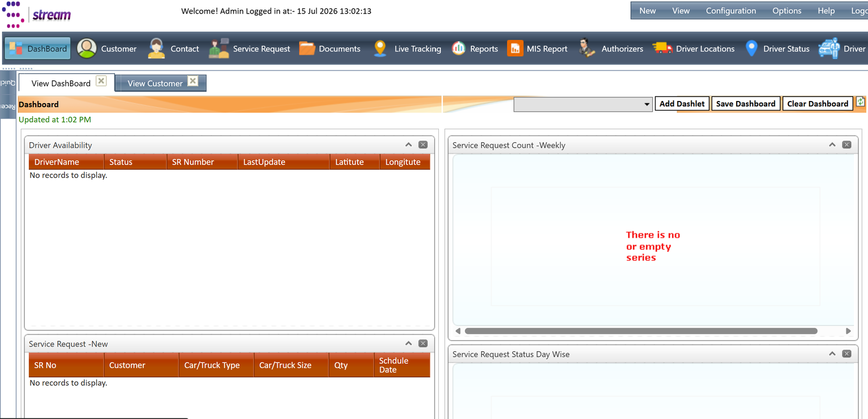Sort by Customer column in Service Request -New

point(141,365)
